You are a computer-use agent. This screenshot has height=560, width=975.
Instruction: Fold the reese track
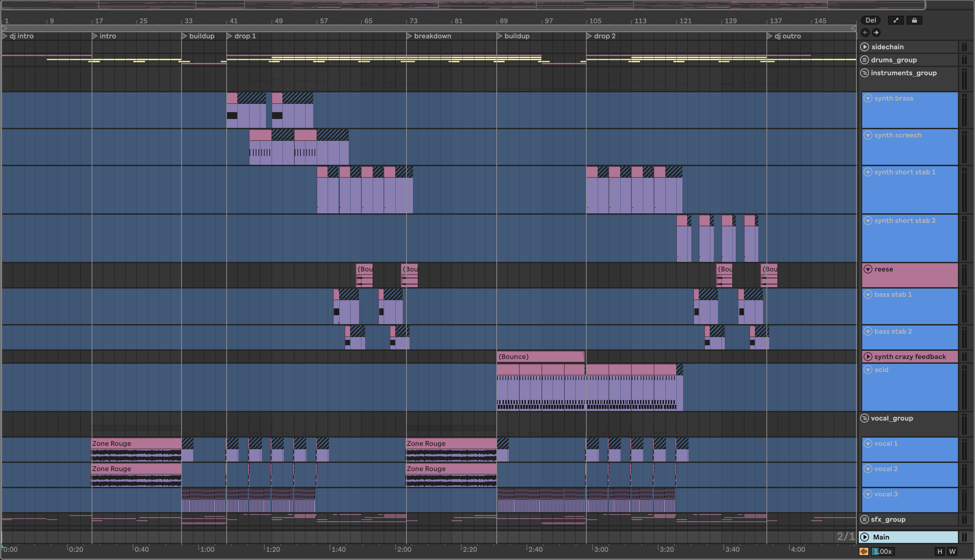click(868, 269)
